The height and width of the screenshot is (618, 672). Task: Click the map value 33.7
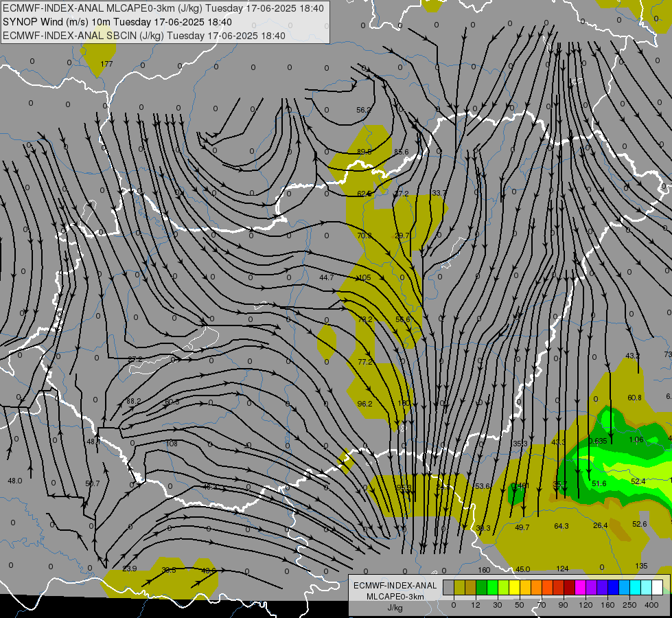pyautogui.click(x=439, y=193)
